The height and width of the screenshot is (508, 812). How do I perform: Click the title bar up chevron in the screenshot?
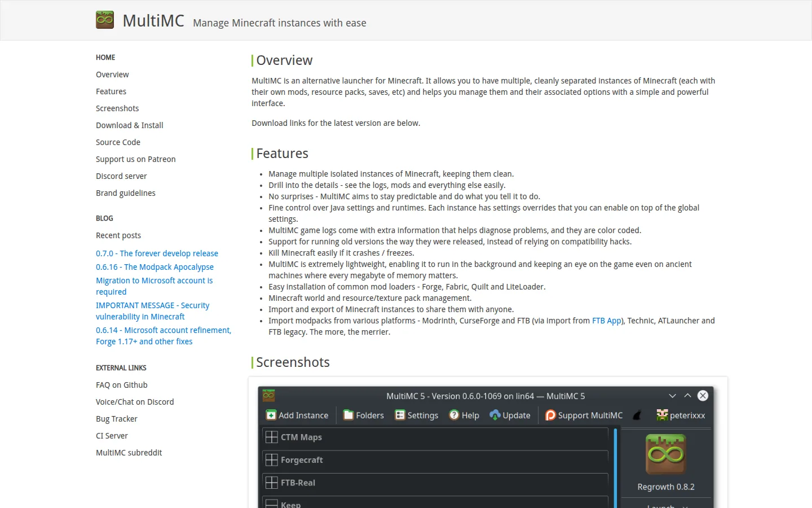[687, 396]
